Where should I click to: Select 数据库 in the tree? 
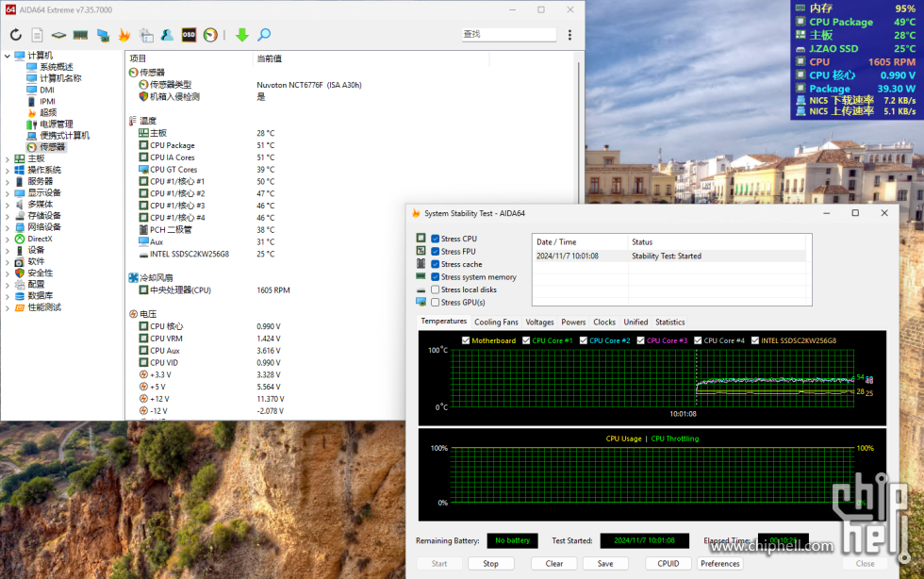pos(40,296)
